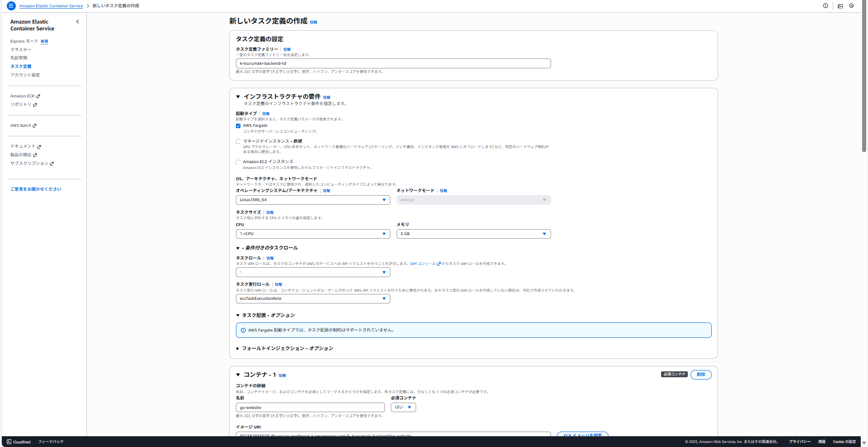
Task: Collapse the インフラストラクチャの要件 section
Action: pyautogui.click(x=238, y=96)
